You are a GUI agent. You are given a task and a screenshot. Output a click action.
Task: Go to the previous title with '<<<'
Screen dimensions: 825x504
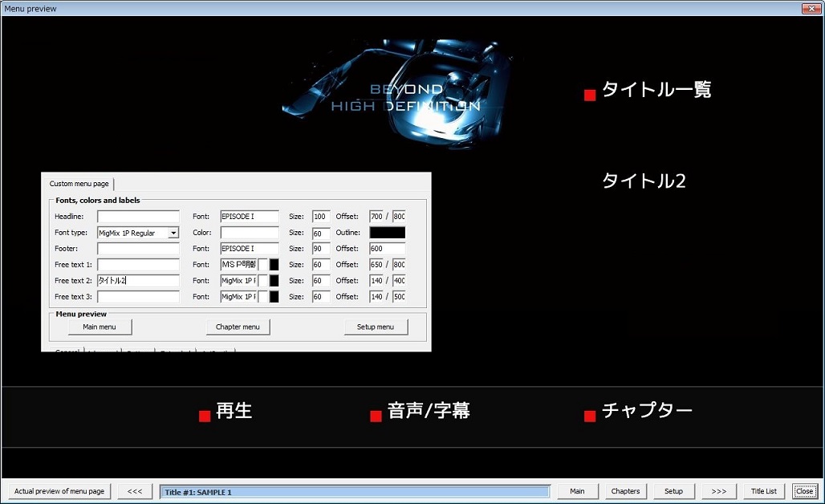135,491
